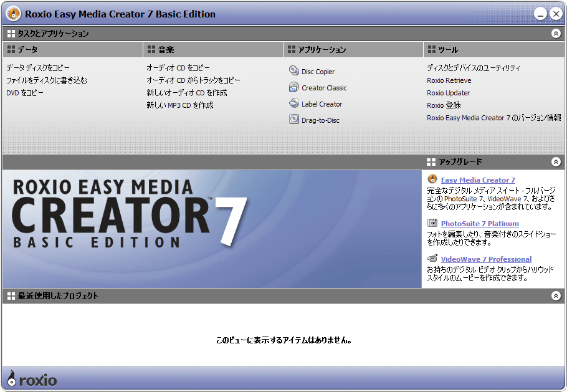
Task: Run Roxio Updater
Action: point(449,93)
